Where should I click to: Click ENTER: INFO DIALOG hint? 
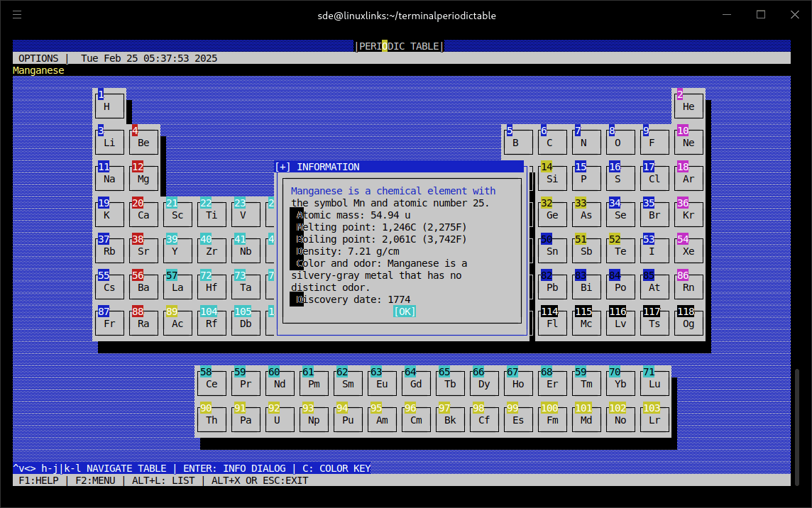click(x=234, y=468)
